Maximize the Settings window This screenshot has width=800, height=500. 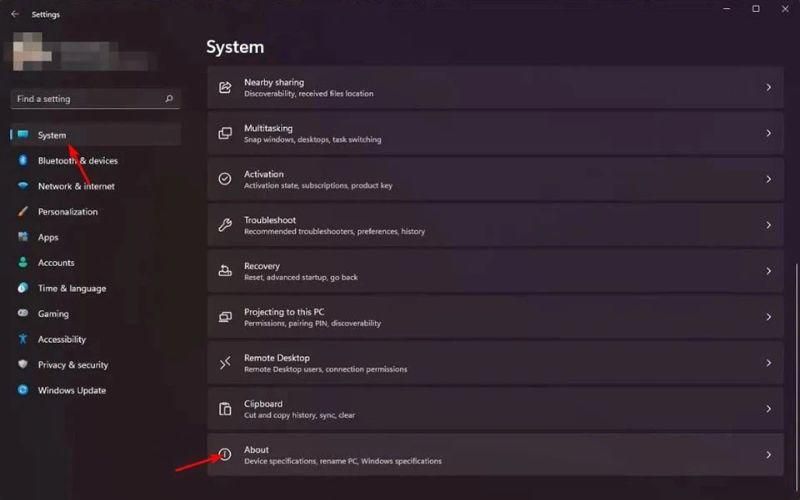point(756,9)
